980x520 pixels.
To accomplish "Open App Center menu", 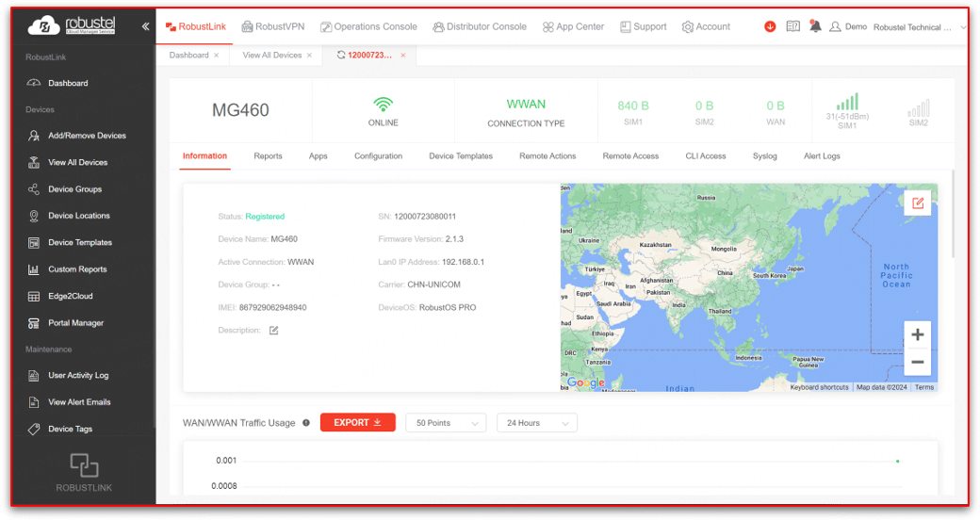I will click(x=573, y=26).
